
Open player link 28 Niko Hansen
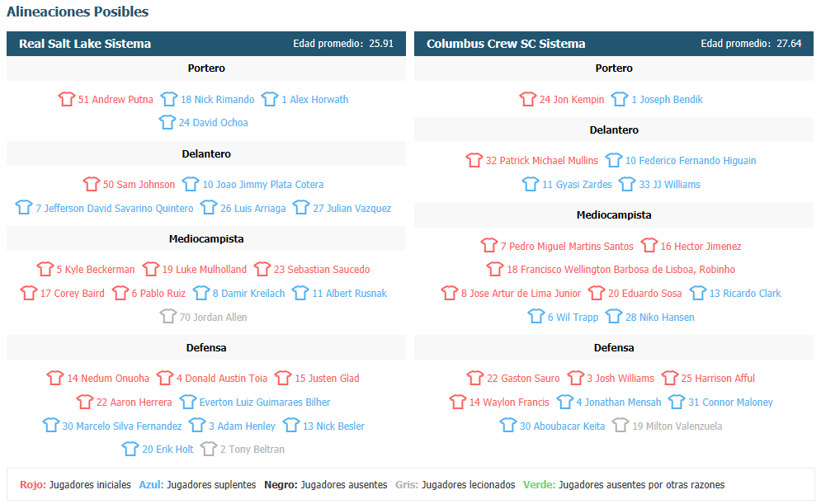point(660,318)
